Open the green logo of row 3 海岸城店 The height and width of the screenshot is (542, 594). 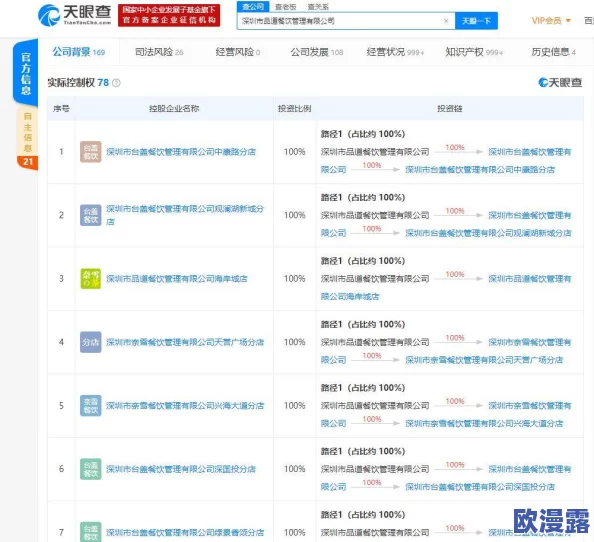coord(91,279)
